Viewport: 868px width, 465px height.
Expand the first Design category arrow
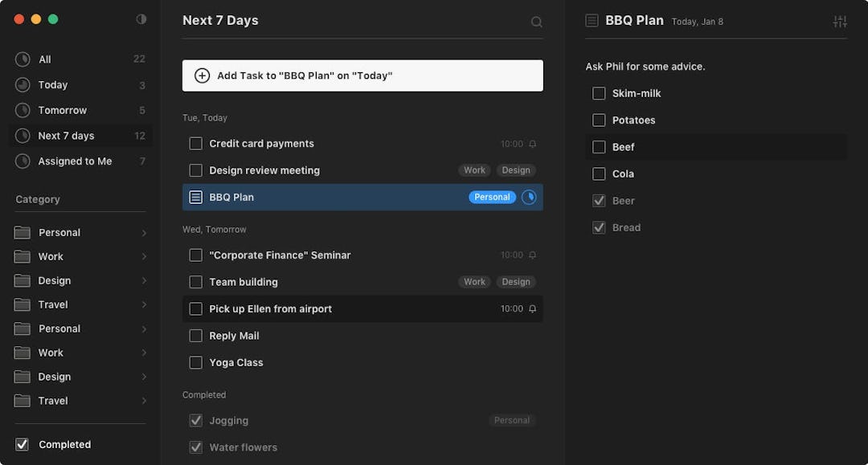144,281
